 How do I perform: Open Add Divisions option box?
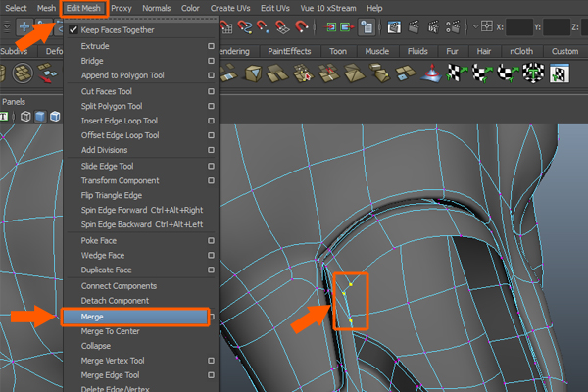click(x=211, y=150)
